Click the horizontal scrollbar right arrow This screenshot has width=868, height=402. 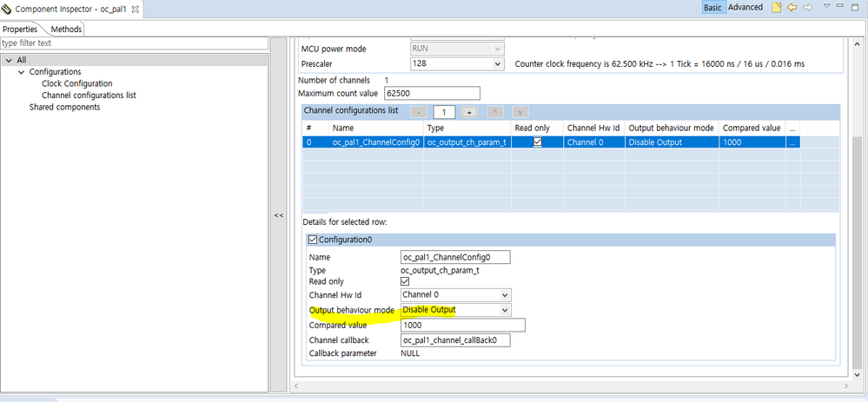coord(845,385)
